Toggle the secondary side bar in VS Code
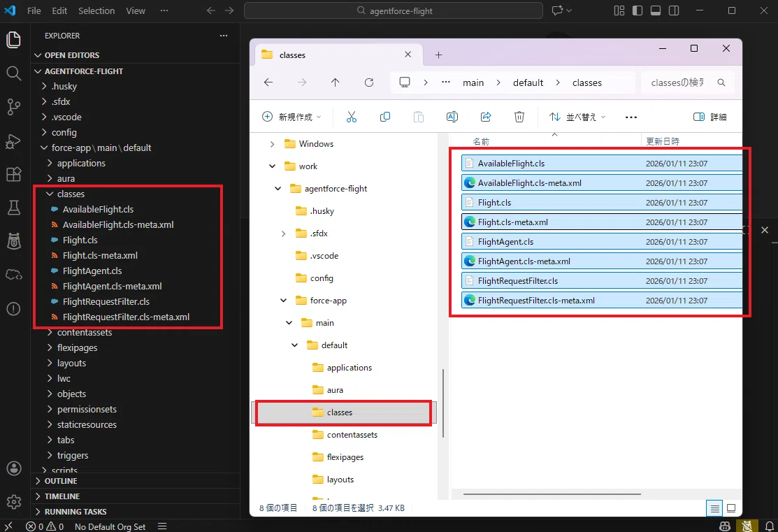This screenshot has width=778, height=532. 674,10
